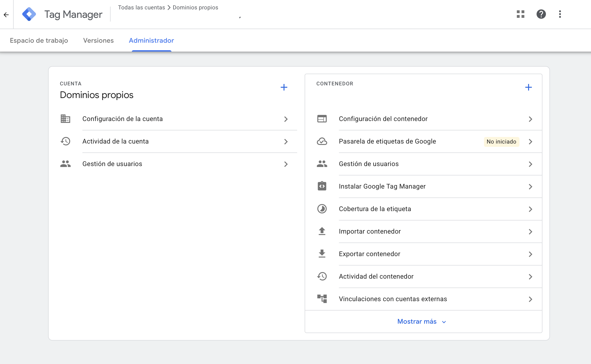This screenshot has width=591, height=364.
Task: Click the Configuración del contenedor window icon
Action: (322, 119)
